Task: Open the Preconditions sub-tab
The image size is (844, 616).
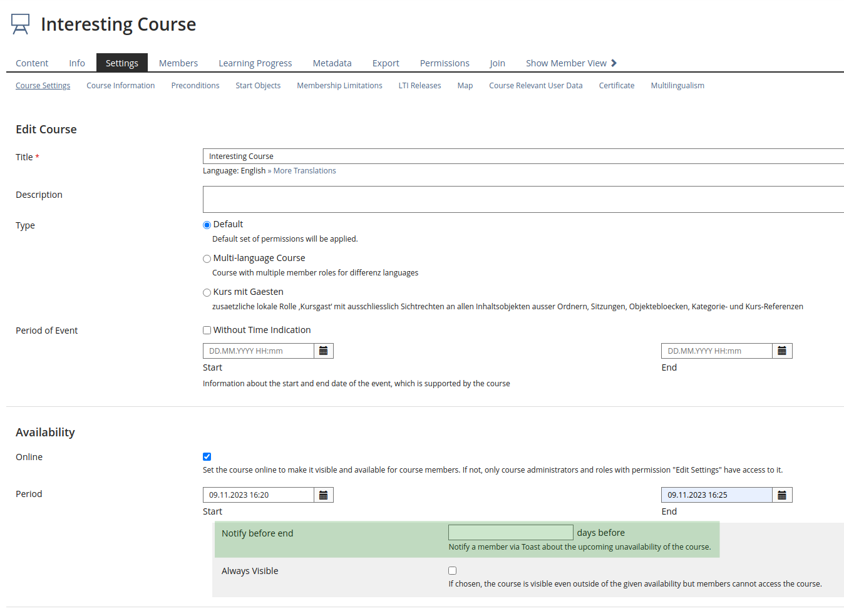Action: pyautogui.click(x=195, y=86)
